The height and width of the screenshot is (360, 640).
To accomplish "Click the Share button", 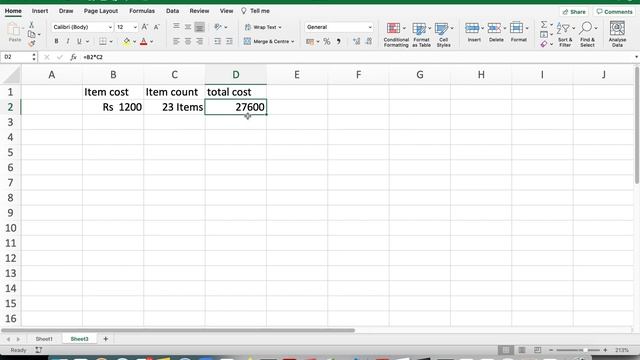I will 574,12.
